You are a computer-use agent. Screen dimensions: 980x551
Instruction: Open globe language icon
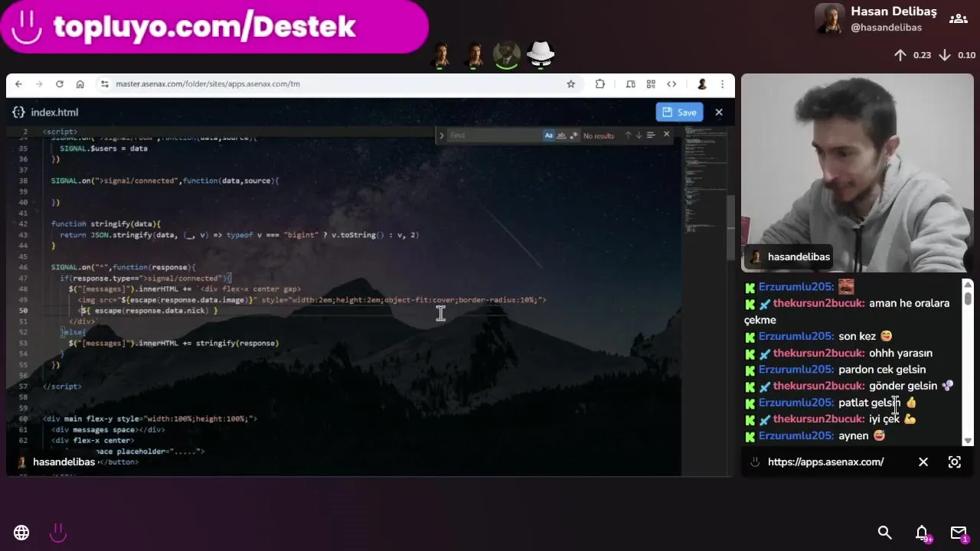coord(21,533)
